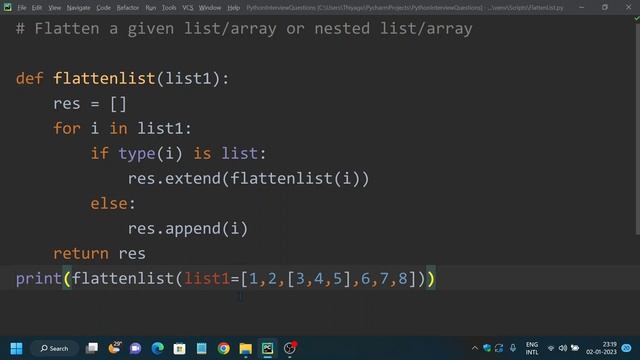Open the Refactor menu

click(128, 8)
